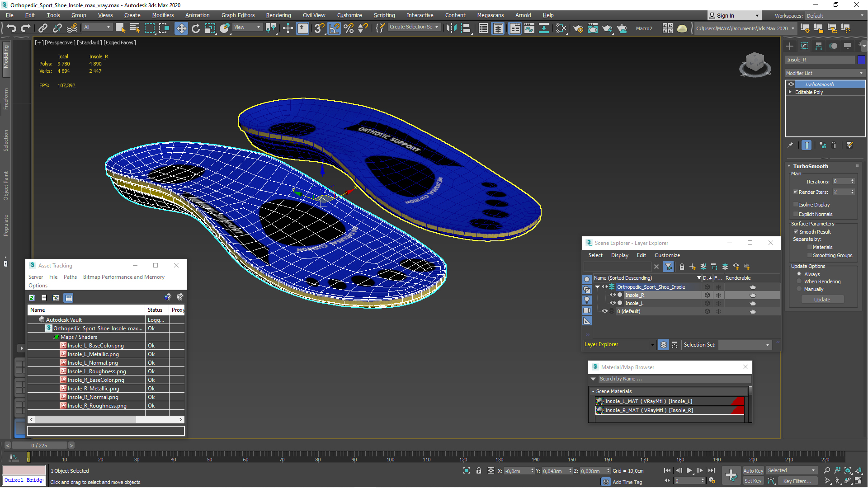Click the Undo arrow icon

point(11,28)
